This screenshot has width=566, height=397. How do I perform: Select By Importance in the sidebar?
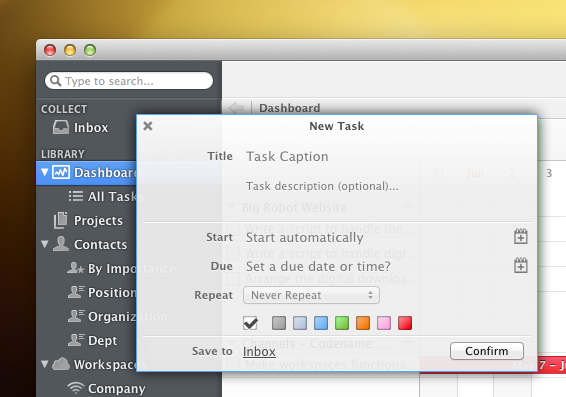point(132,269)
